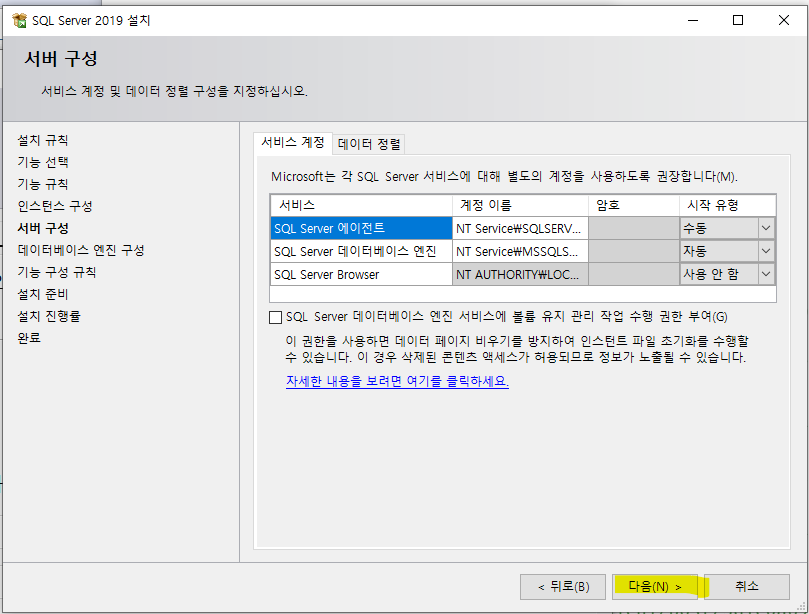Select 설치 진행률 step in sidebar
Image resolution: width=809 pixels, height=614 pixels.
(x=49, y=316)
